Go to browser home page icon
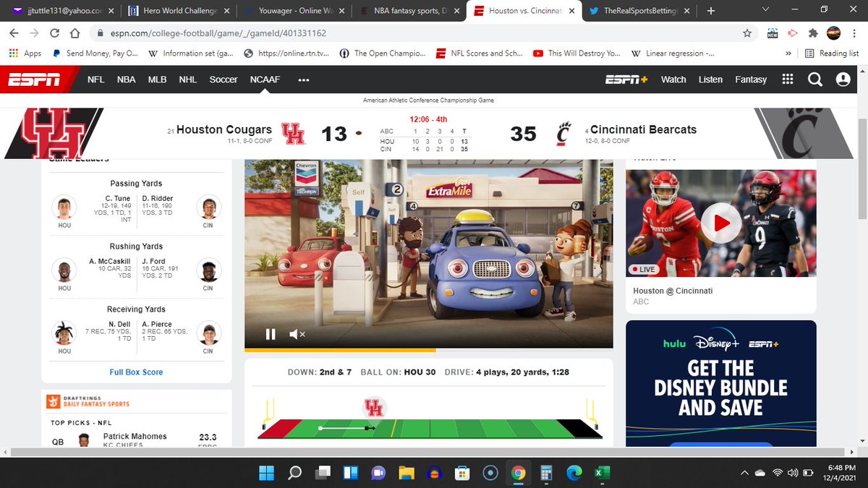The image size is (868, 488). point(75,33)
